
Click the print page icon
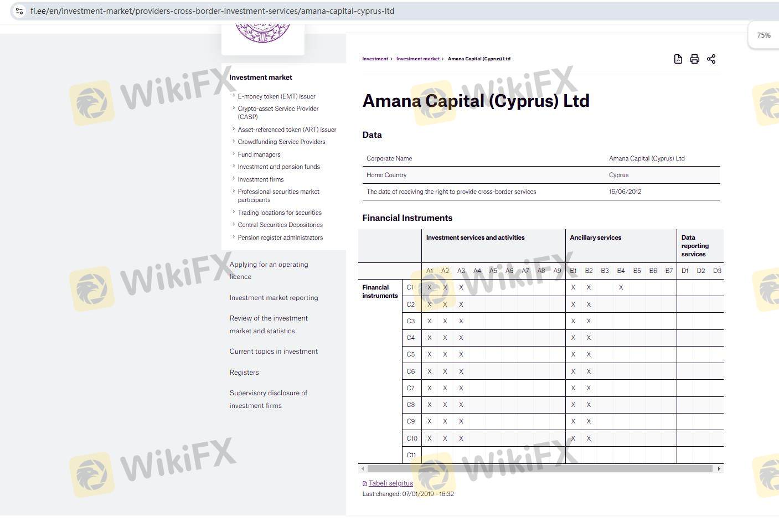[694, 59]
